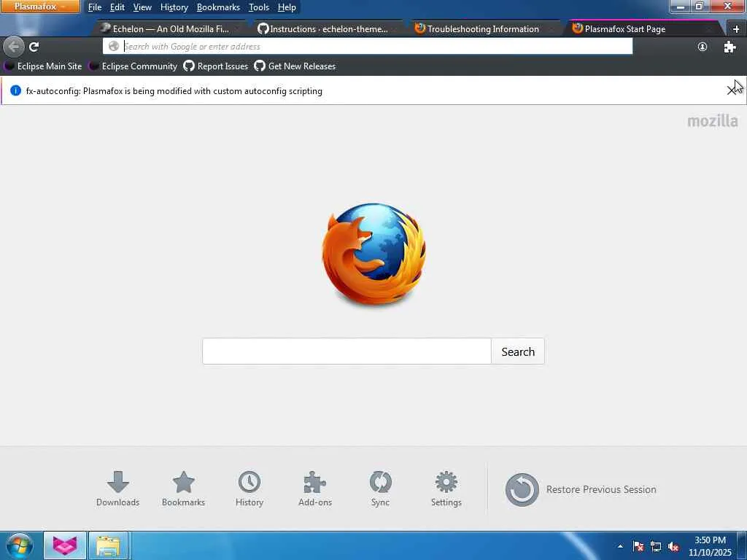Open Settings gear on start page
This screenshot has width=747, height=560.
point(446,489)
